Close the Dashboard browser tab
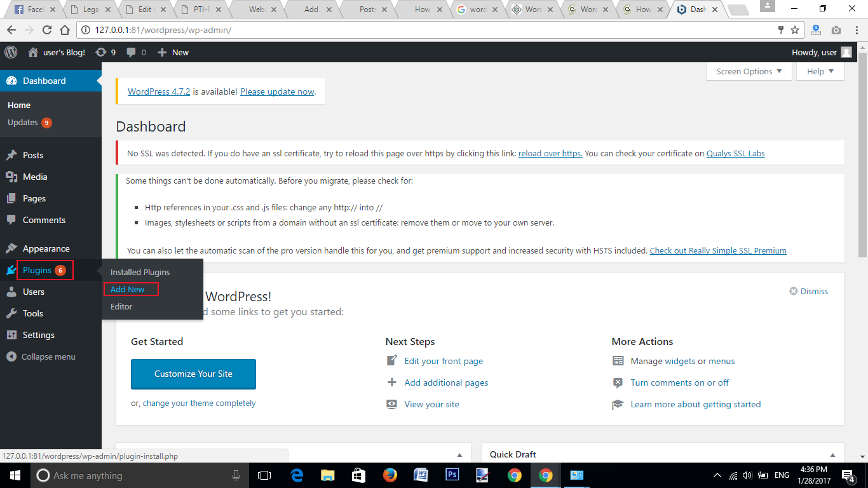868x488 pixels. click(x=715, y=10)
